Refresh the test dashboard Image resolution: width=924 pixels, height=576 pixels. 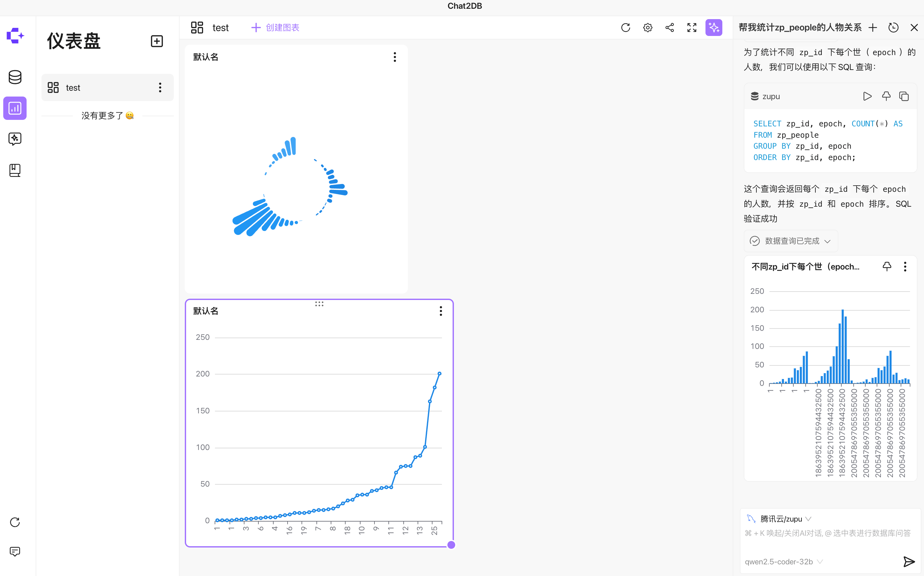tap(625, 28)
